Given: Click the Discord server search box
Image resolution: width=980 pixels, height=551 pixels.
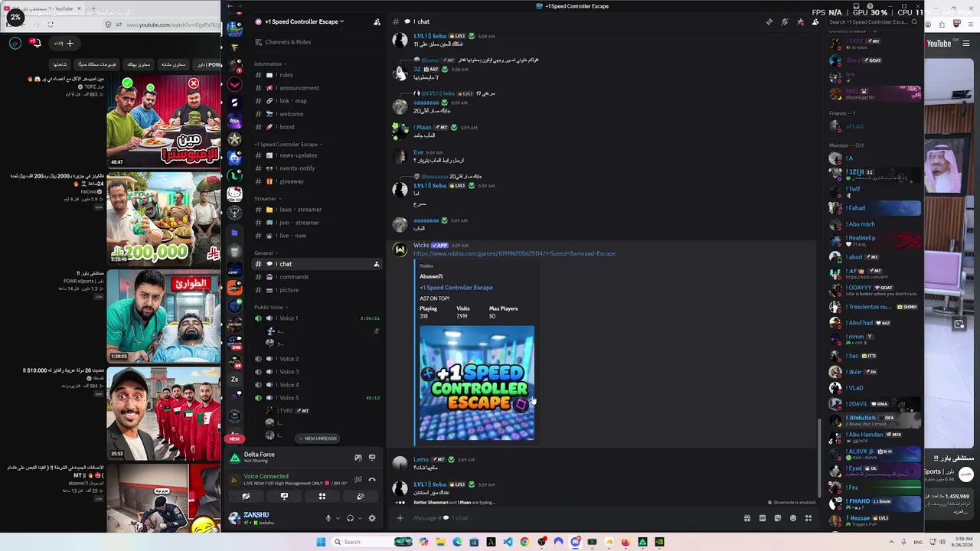Looking at the screenshot, I should click(x=873, y=21).
